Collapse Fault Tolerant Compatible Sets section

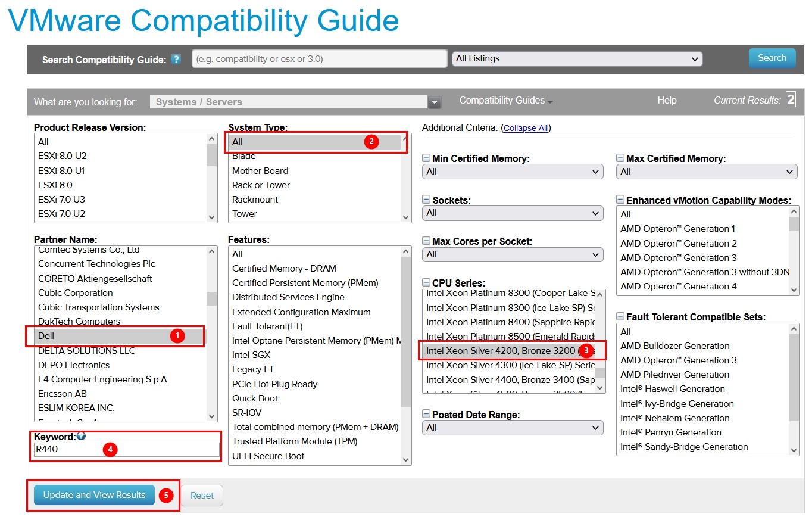pyautogui.click(x=620, y=317)
